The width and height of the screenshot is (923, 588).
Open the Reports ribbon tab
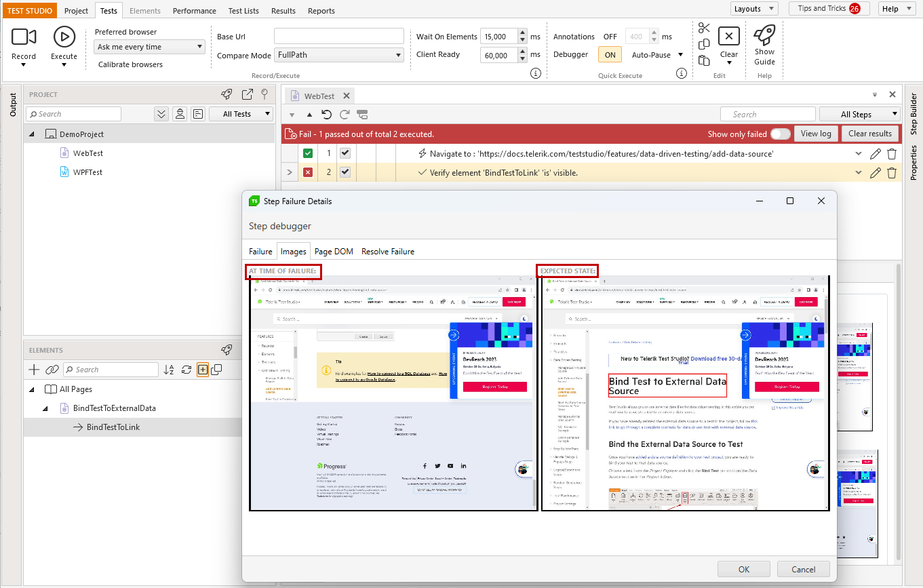321,11
